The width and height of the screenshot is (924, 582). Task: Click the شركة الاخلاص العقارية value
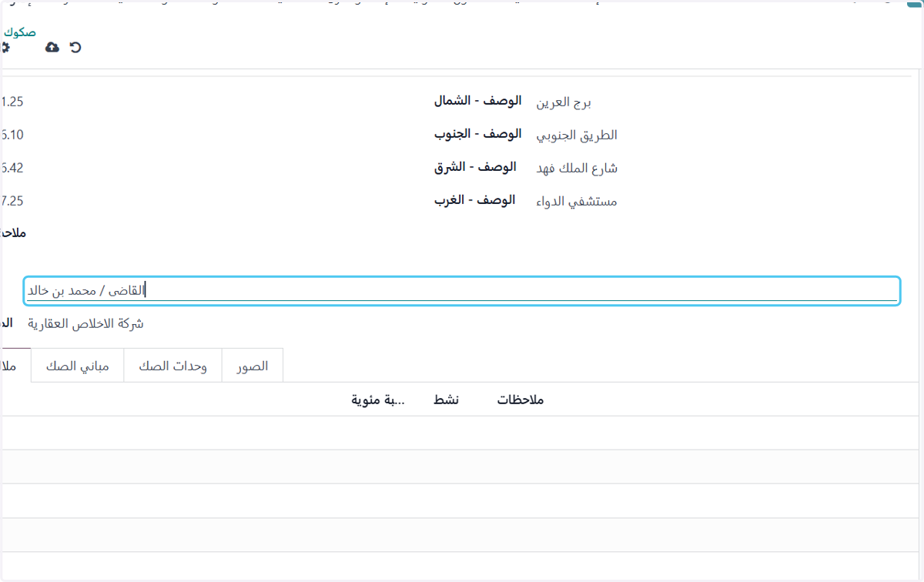85,324
